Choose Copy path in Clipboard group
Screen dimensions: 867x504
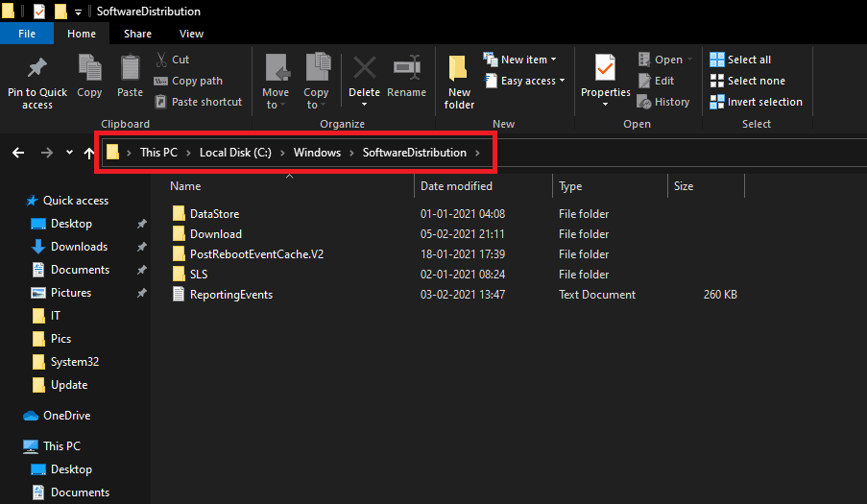tap(188, 81)
